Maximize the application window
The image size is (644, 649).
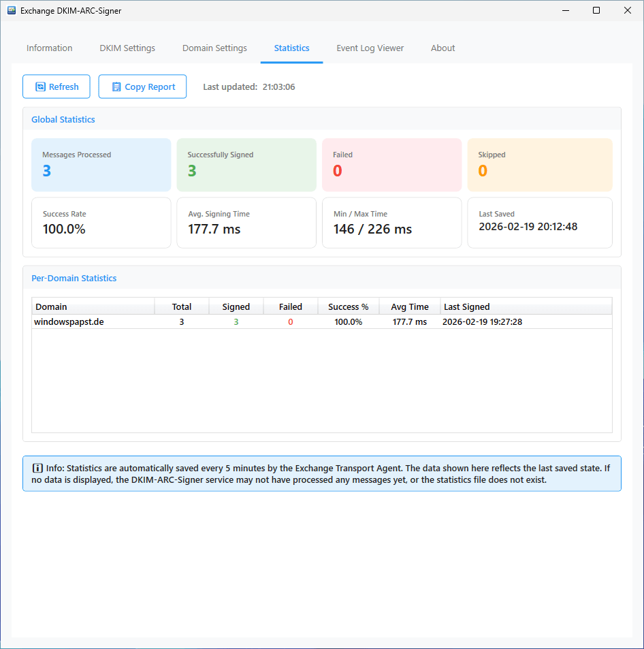click(596, 11)
